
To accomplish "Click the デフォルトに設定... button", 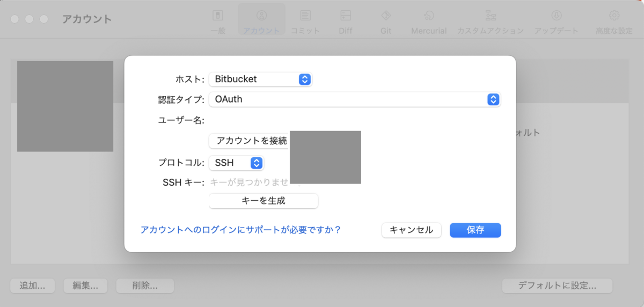I will pos(557,286).
